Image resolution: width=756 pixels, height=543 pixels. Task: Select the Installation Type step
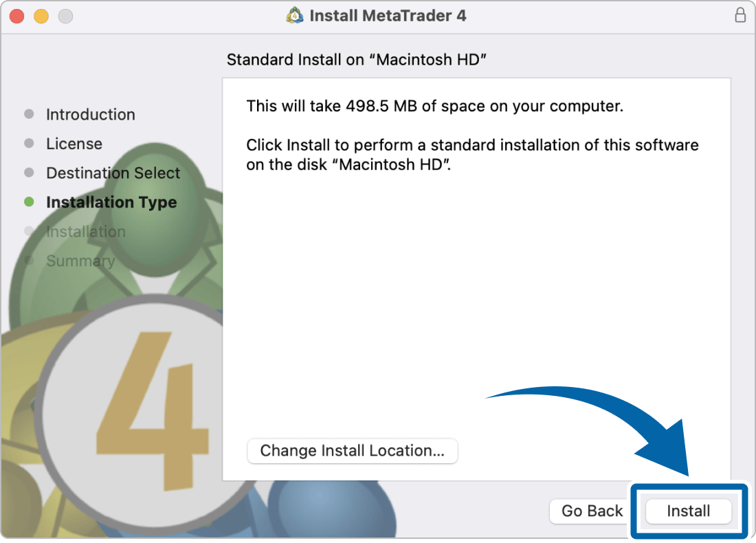tap(111, 202)
